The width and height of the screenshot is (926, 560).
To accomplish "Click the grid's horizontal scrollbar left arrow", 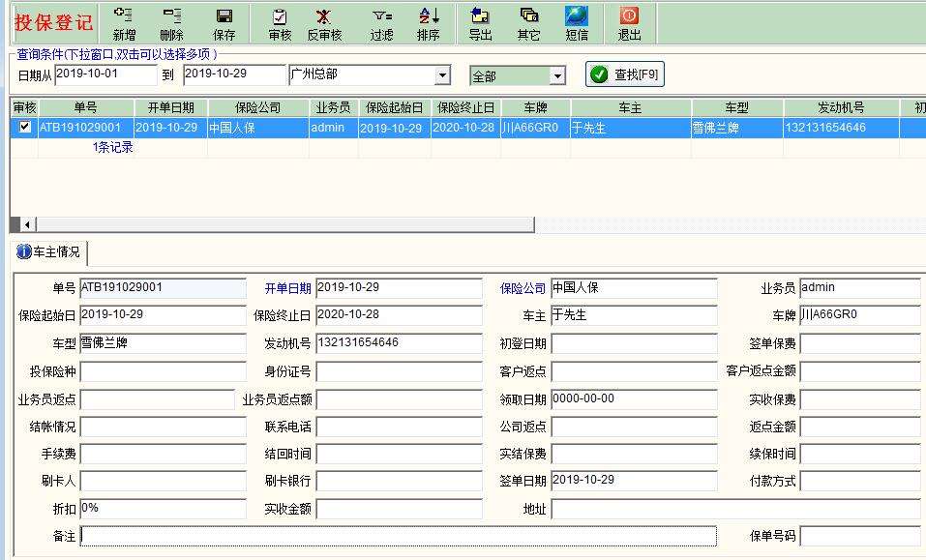I will point(27,224).
